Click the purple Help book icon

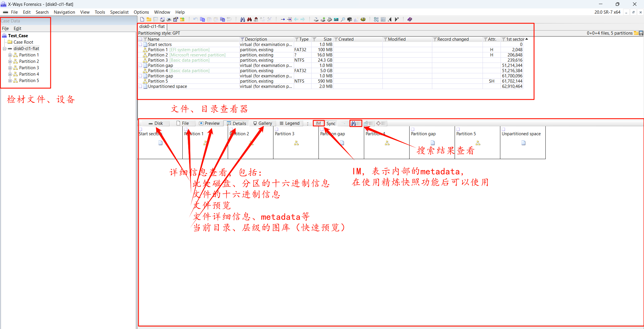click(410, 19)
